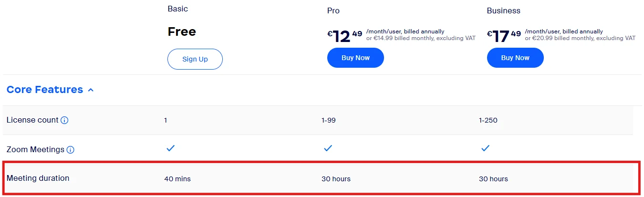The image size is (644, 197).
Task: Select the Basic plan title
Action: pyautogui.click(x=178, y=9)
